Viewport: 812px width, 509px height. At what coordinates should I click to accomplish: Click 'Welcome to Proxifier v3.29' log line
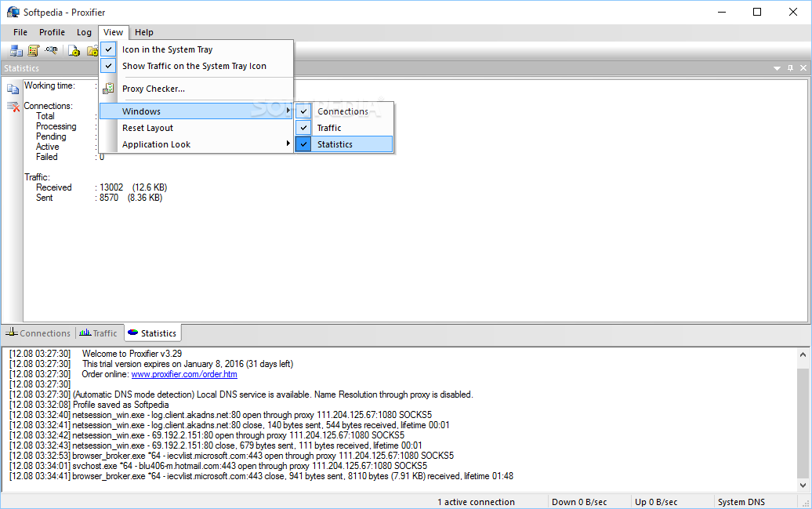tap(96, 354)
